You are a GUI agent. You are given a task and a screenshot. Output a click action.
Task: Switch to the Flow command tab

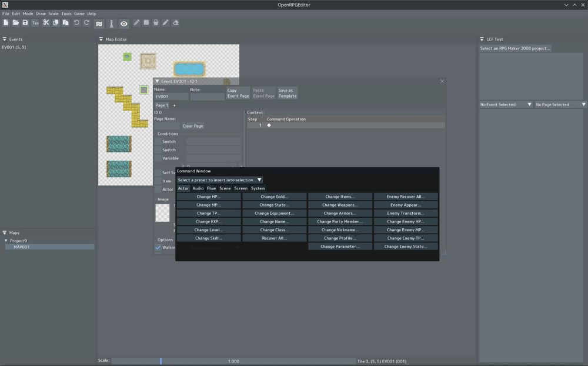pos(212,188)
